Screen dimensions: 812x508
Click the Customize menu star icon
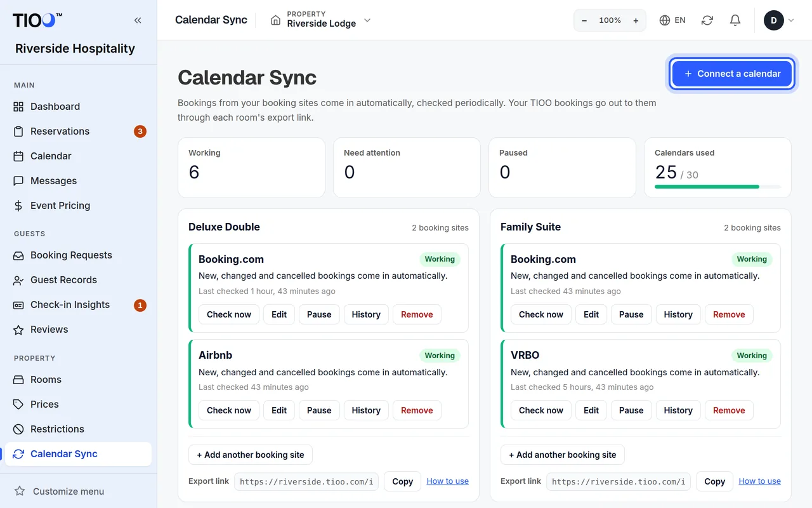coord(20,491)
